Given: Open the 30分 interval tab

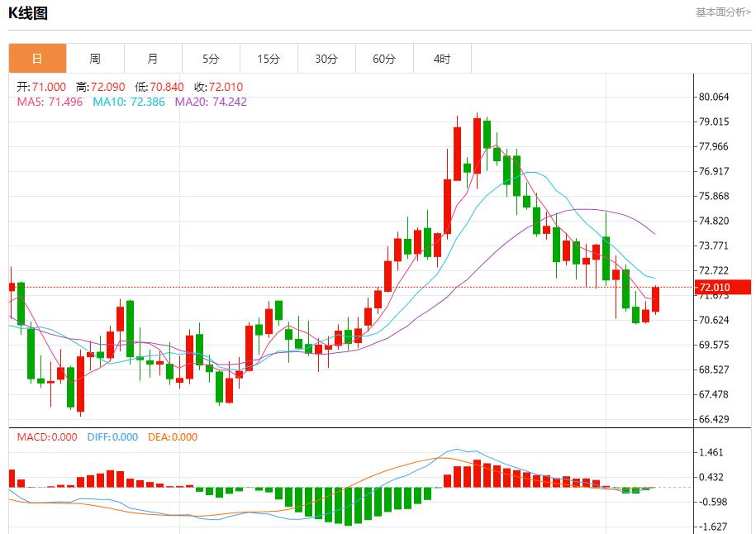Looking at the screenshot, I should (327, 59).
